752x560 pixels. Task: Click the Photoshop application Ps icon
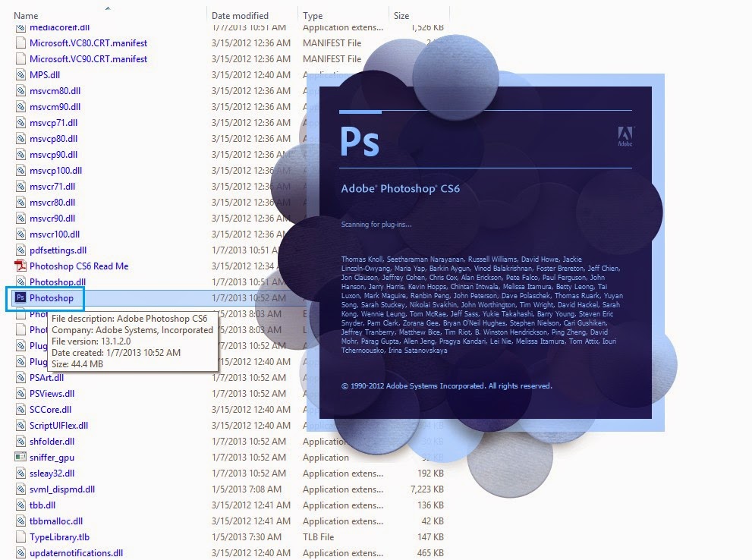point(20,297)
